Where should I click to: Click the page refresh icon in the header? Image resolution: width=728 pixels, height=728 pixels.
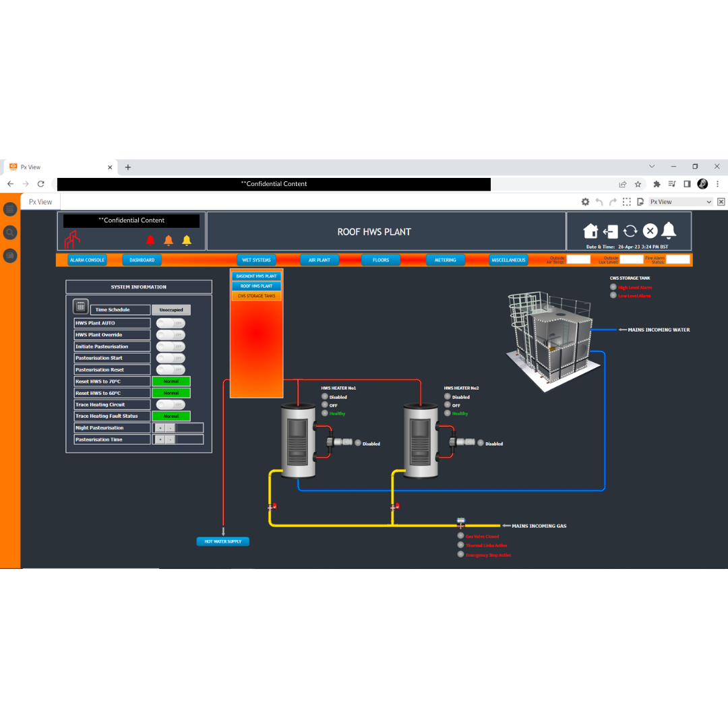pos(630,231)
